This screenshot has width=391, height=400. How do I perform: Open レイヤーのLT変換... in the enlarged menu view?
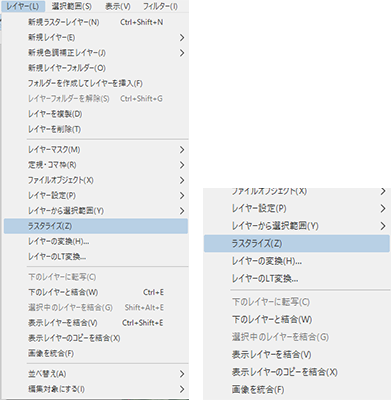[297, 278]
